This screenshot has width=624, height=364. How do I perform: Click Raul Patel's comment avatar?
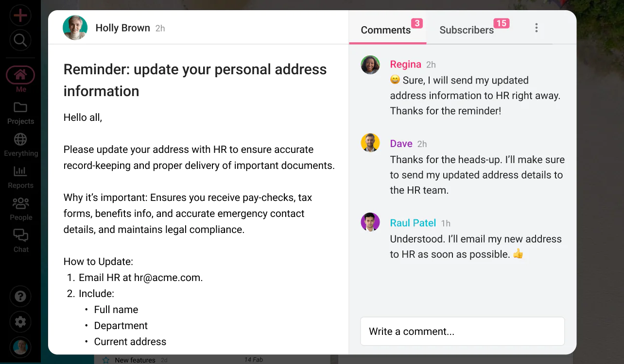click(370, 222)
